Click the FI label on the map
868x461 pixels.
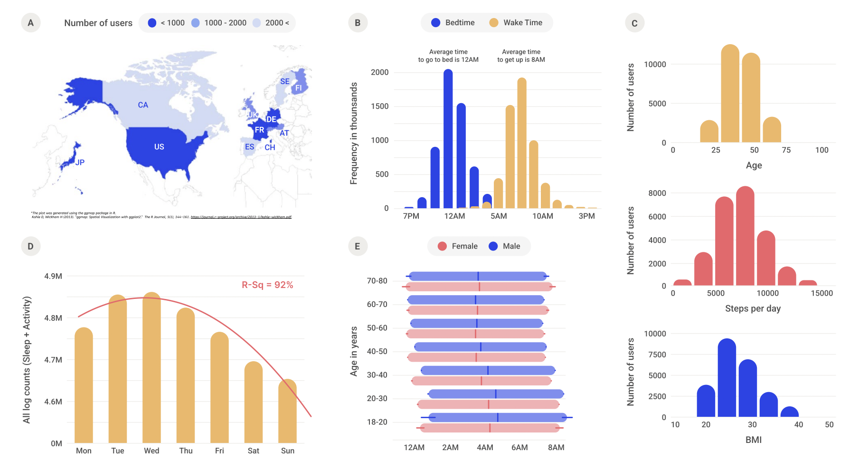298,88
